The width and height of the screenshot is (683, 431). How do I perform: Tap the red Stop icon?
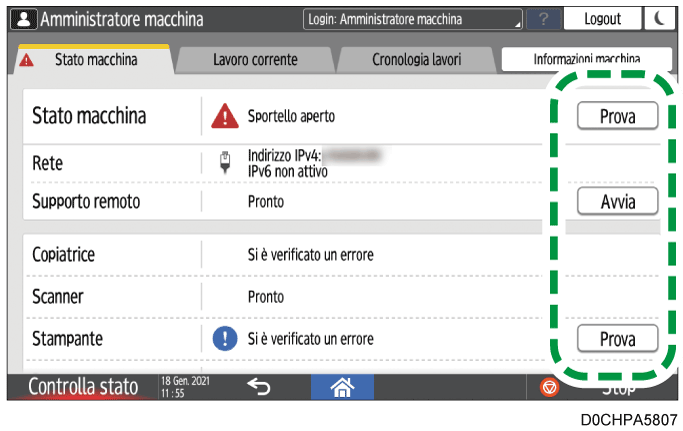click(x=549, y=387)
